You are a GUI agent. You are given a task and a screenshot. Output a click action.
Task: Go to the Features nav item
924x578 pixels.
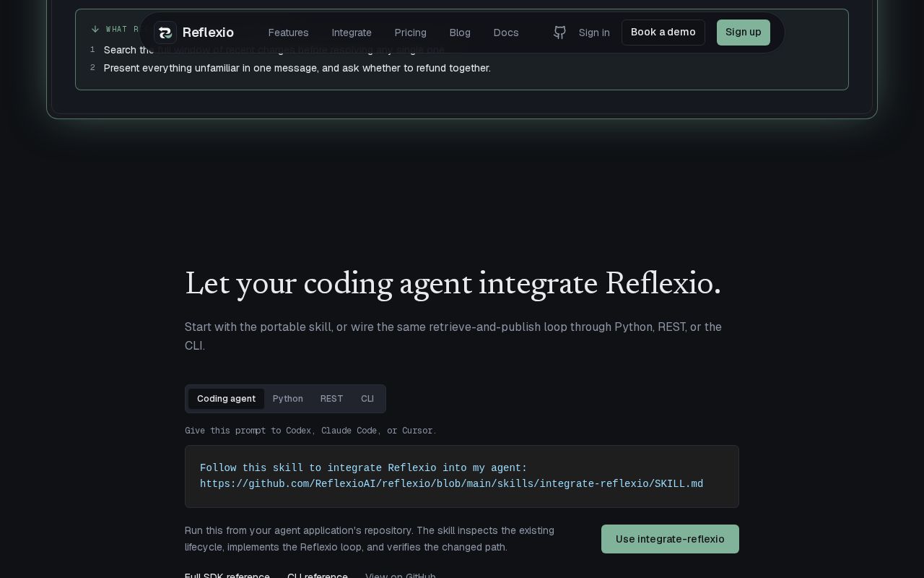(x=288, y=33)
